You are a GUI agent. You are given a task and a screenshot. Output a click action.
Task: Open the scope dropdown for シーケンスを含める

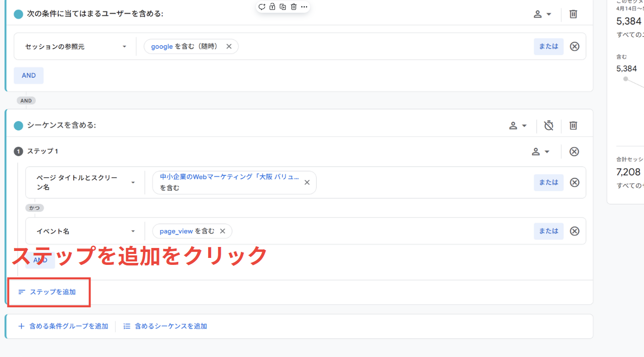pyautogui.click(x=518, y=125)
